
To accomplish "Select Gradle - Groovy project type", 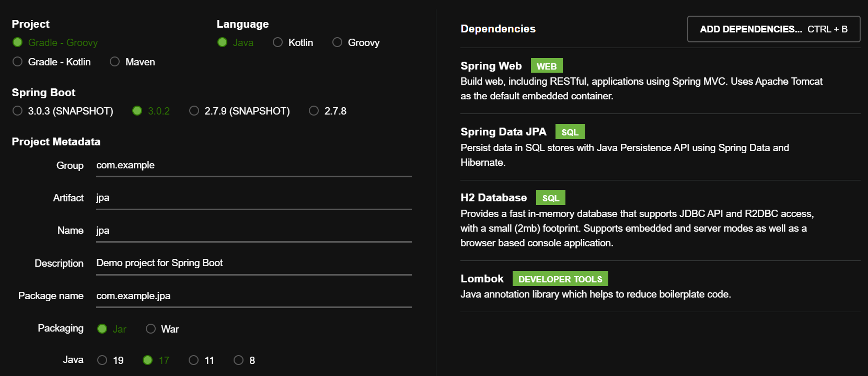I will point(55,42).
